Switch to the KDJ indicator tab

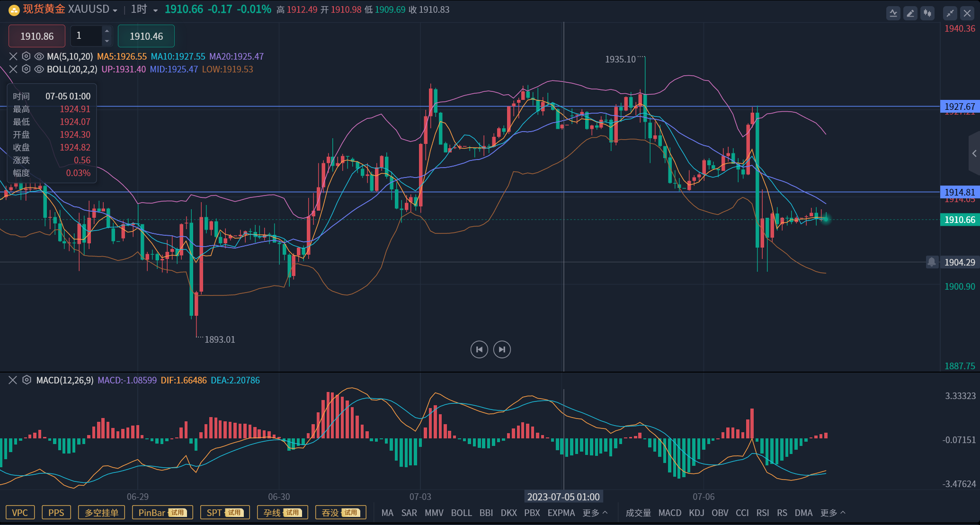click(x=696, y=513)
